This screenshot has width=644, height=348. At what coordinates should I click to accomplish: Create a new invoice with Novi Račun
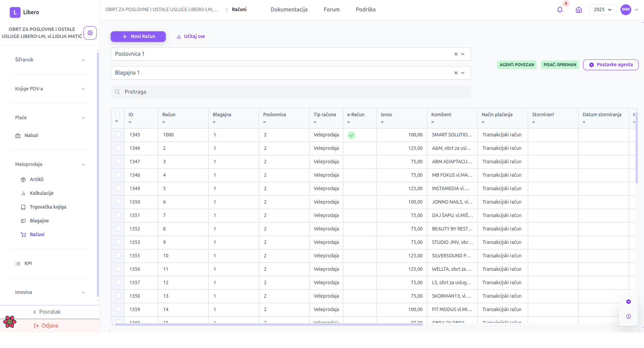pyautogui.click(x=138, y=37)
